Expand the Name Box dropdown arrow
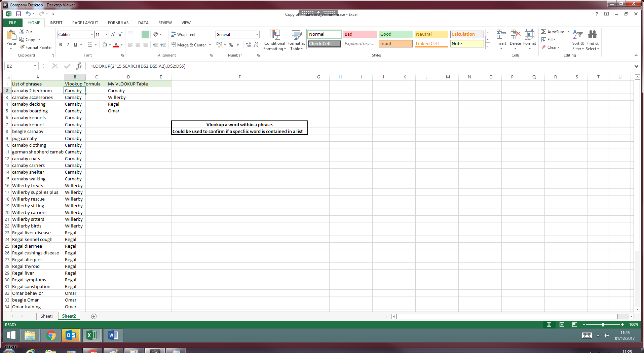This screenshot has width=644, height=353. 35,66
